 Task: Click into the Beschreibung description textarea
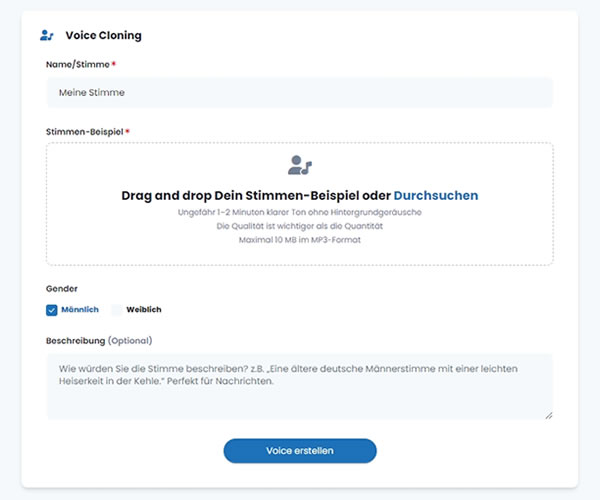pos(299,386)
